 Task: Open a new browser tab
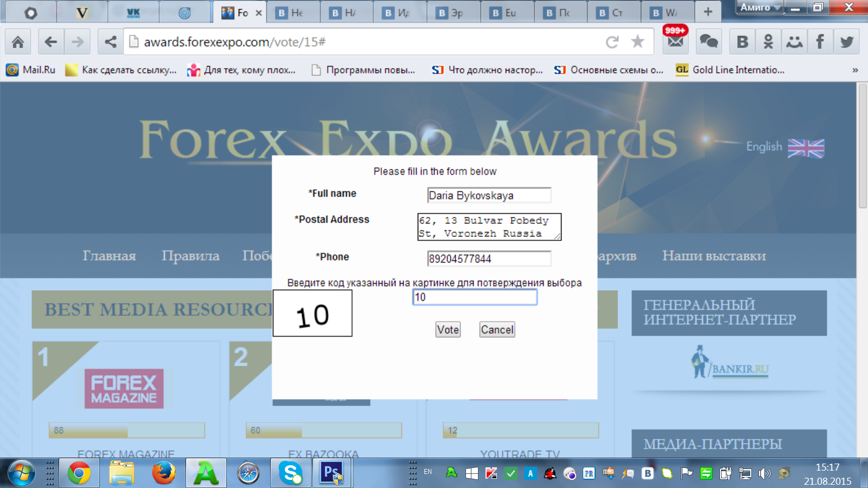708,12
